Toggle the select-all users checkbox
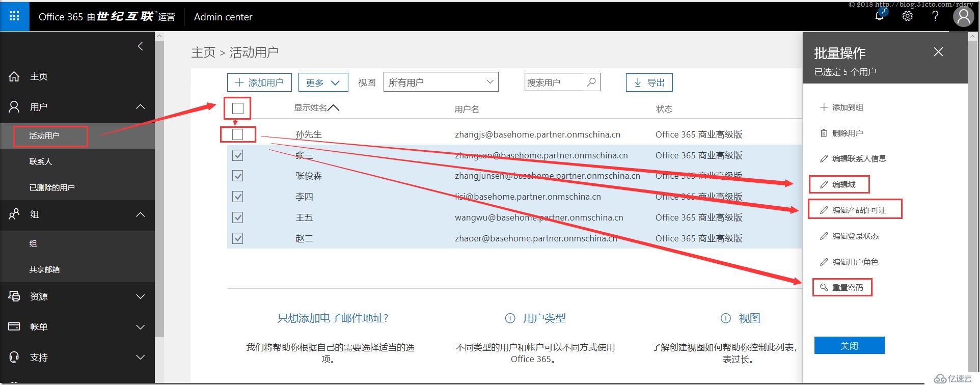980x385 pixels. point(238,108)
